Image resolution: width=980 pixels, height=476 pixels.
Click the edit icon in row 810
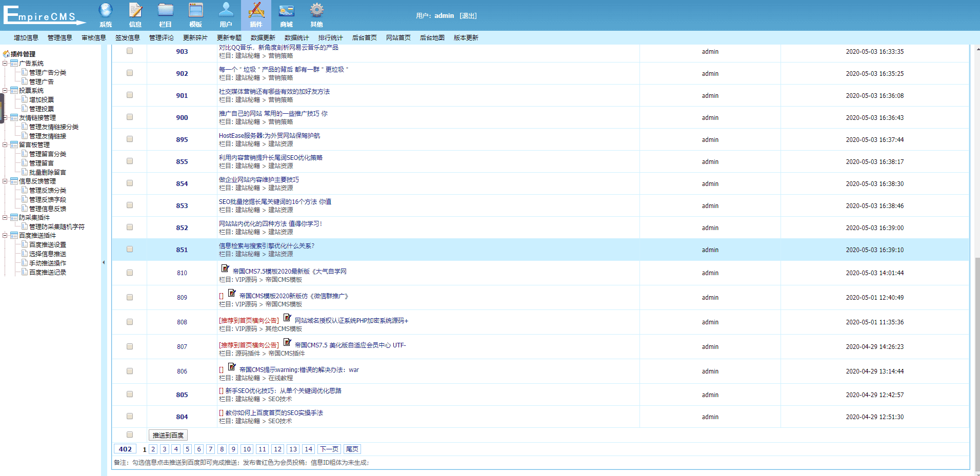(225, 268)
